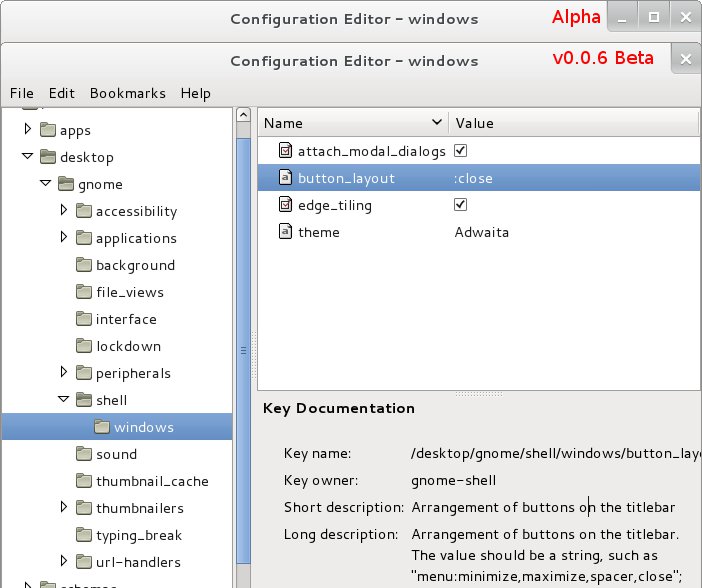Sort by the Name column header
Image resolution: width=702 pixels, height=588 pixels.
pos(350,123)
